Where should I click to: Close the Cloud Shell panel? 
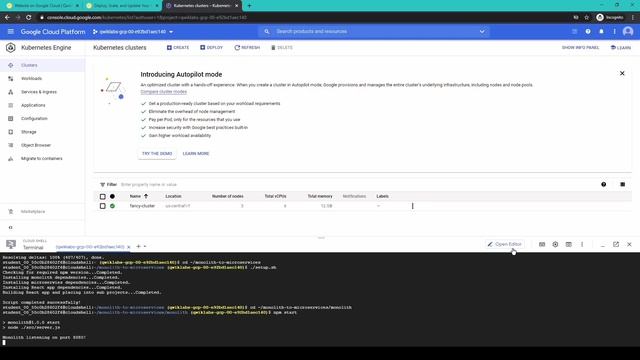[x=629, y=244]
